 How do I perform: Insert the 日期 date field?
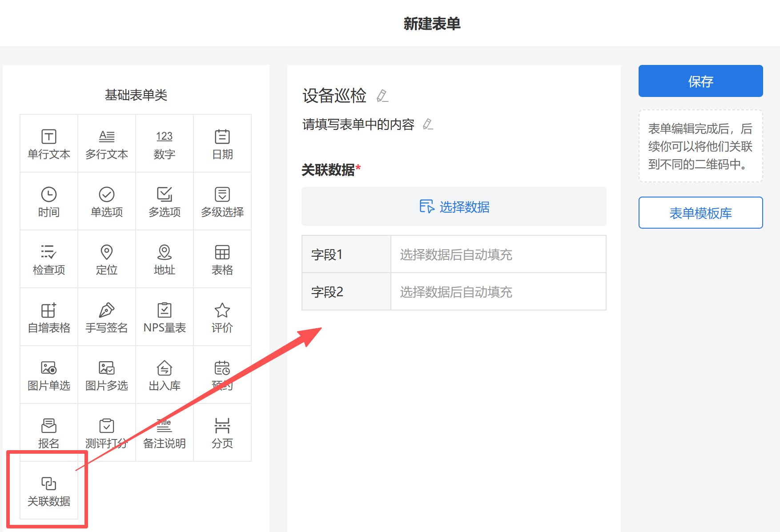(222, 143)
